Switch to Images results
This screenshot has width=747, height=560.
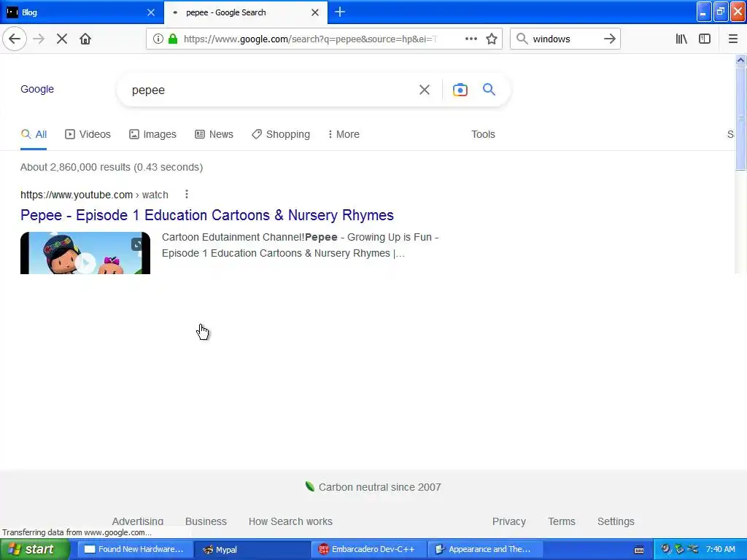coord(152,134)
